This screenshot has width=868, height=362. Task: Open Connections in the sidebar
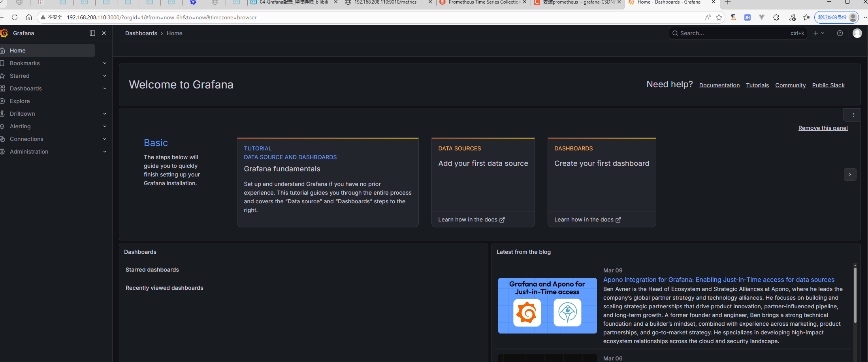point(26,139)
